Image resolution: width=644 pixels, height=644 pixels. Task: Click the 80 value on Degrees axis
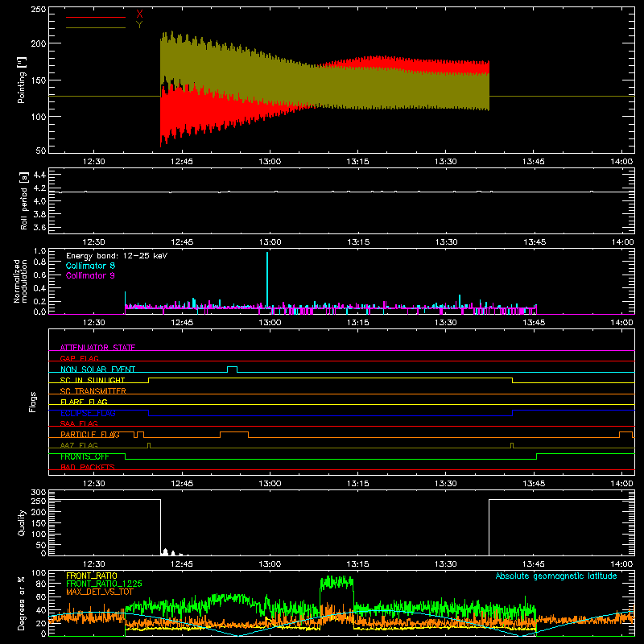(x=41, y=584)
